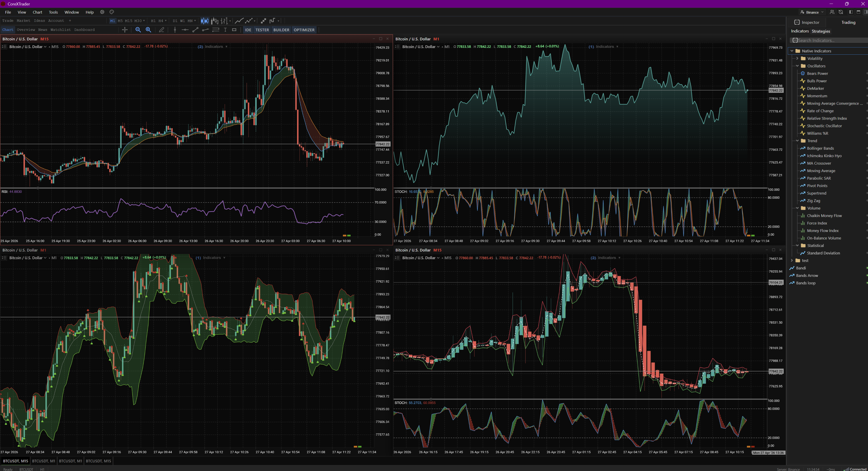The height and width of the screenshot is (471, 868).
Task: Click the IDE button
Action: 248,30
